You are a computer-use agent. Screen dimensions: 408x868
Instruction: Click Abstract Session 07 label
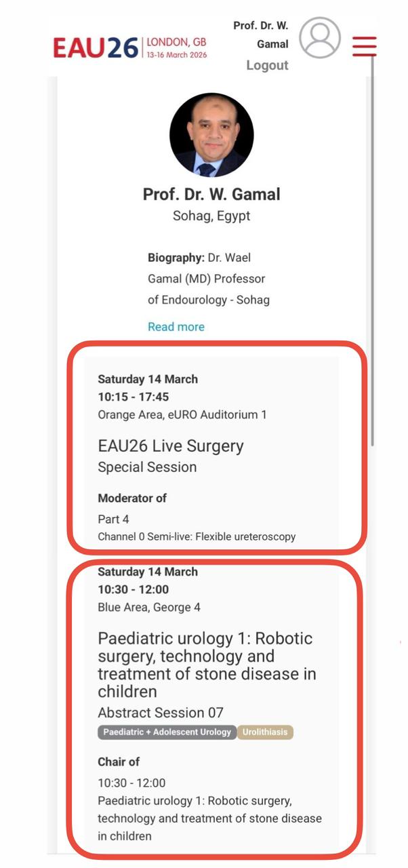pos(161,713)
